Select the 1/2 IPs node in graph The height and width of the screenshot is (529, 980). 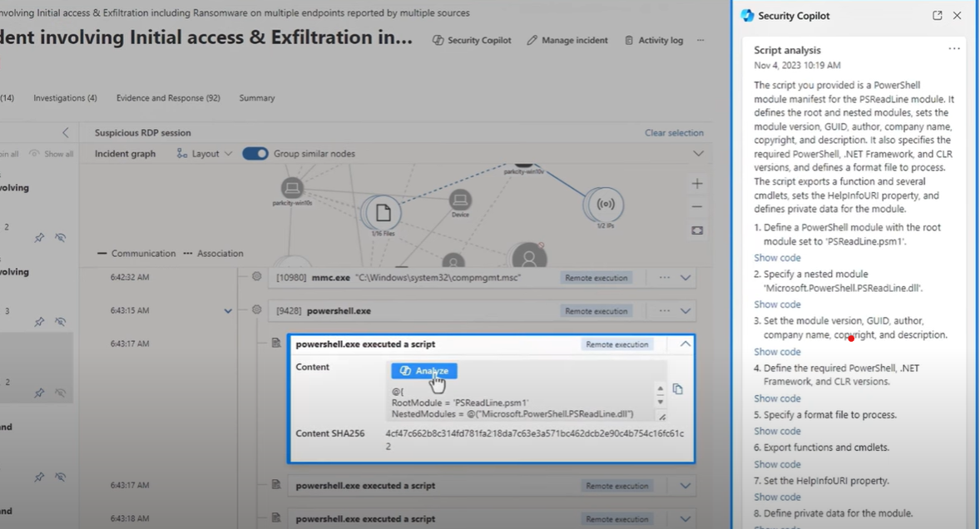[606, 205]
